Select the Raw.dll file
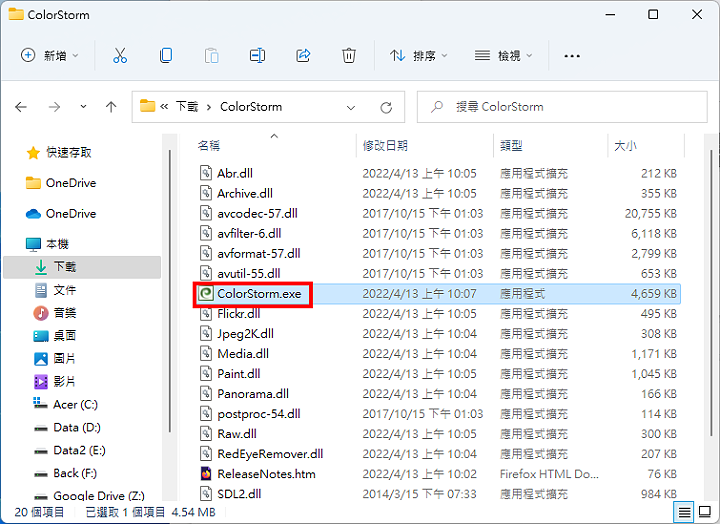 pos(236,434)
